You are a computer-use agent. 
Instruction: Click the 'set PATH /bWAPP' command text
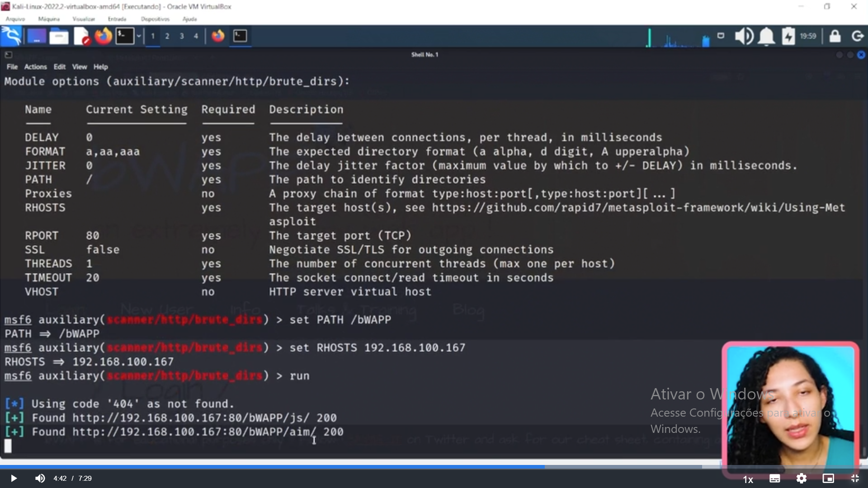point(340,320)
